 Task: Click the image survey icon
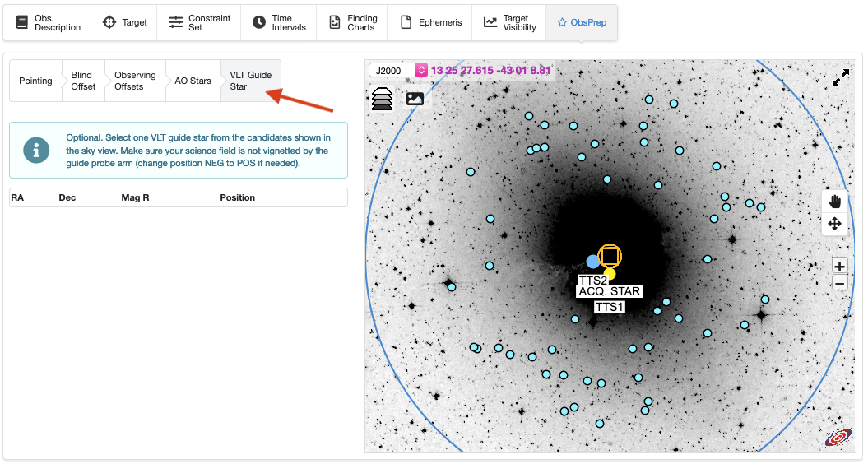(415, 99)
